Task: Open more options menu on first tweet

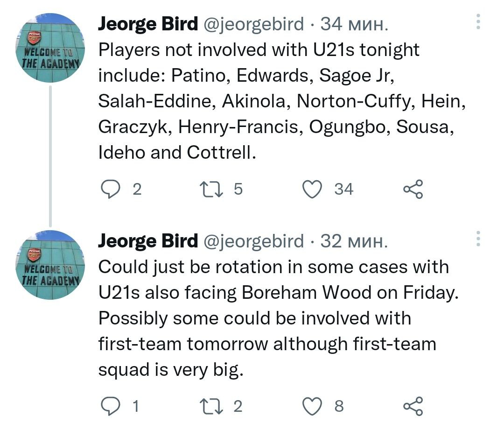Action: [478, 21]
